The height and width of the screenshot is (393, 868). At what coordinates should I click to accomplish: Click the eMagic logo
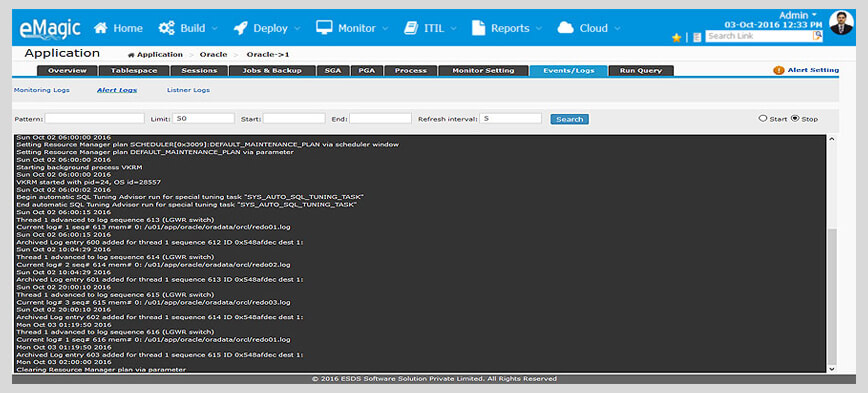point(50,28)
